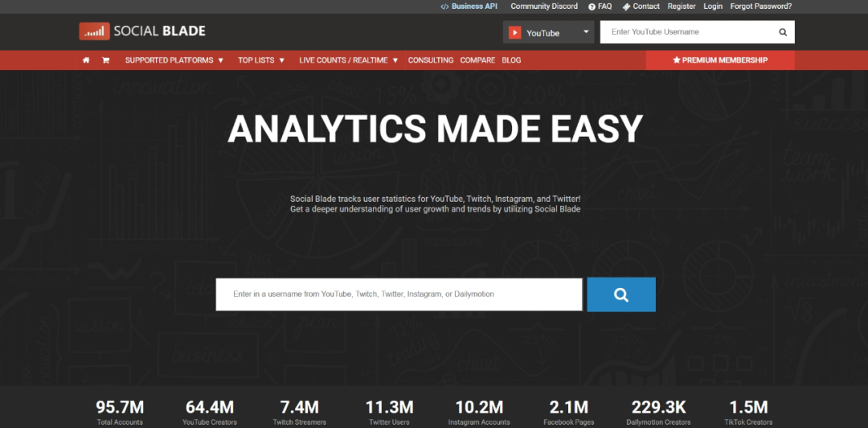
Task: Focus the main username search field
Action: pos(399,294)
